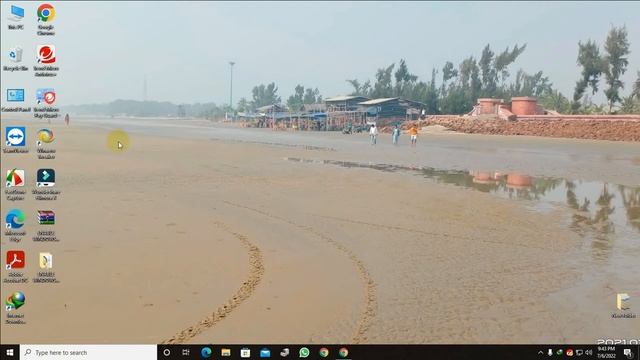This screenshot has height=360, width=640.
Task: Open Cortana circle on taskbar
Action: 167,352
